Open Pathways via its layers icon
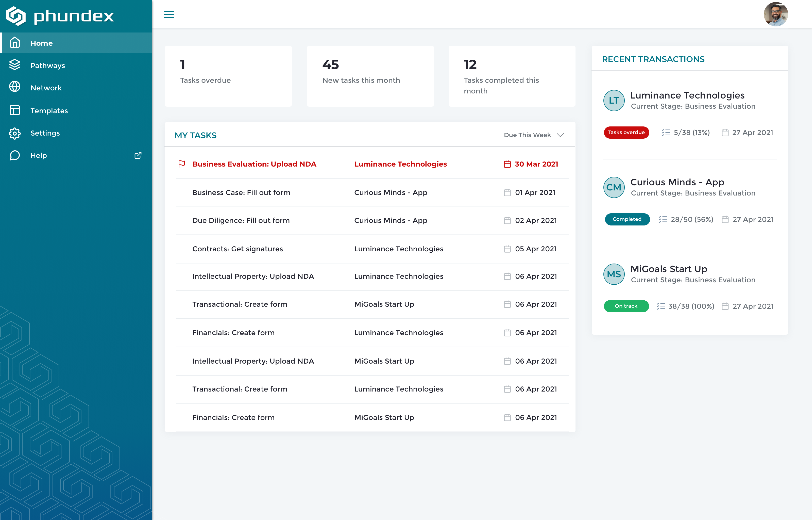This screenshot has width=812, height=520. click(14, 65)
